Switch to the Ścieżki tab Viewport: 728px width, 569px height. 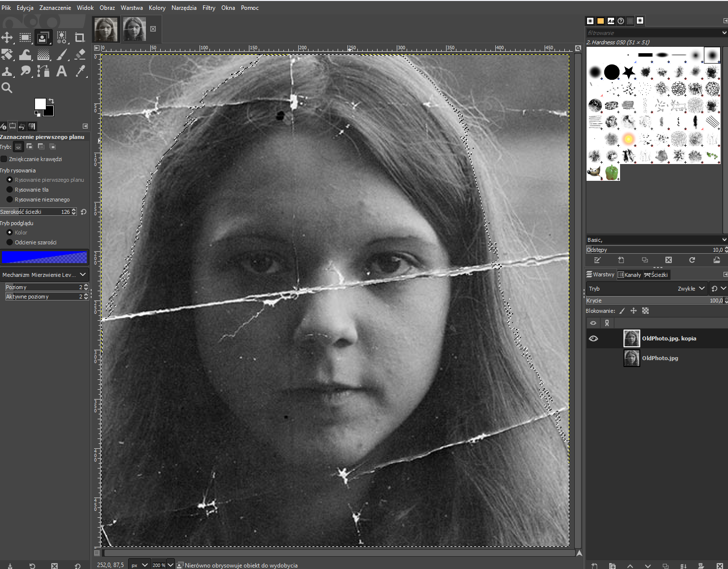coord(656,275)
